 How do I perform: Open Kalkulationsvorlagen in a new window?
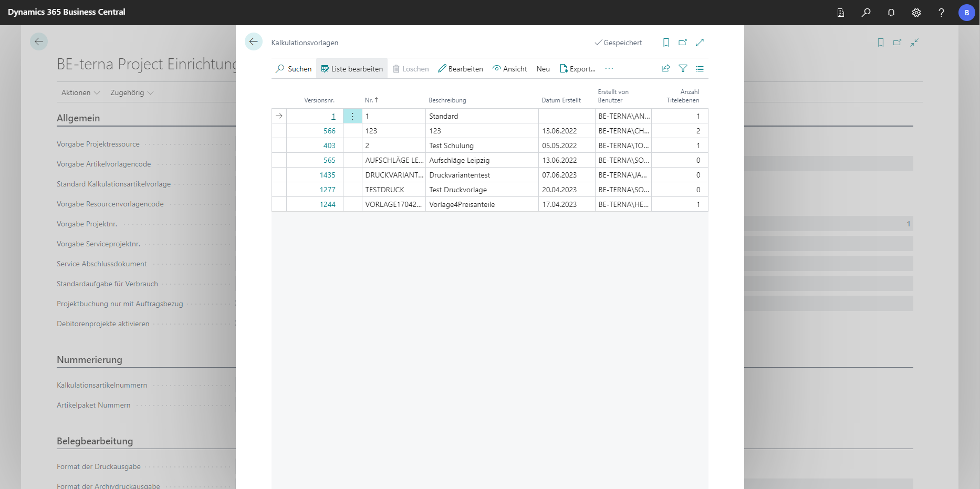pos(683,43)
